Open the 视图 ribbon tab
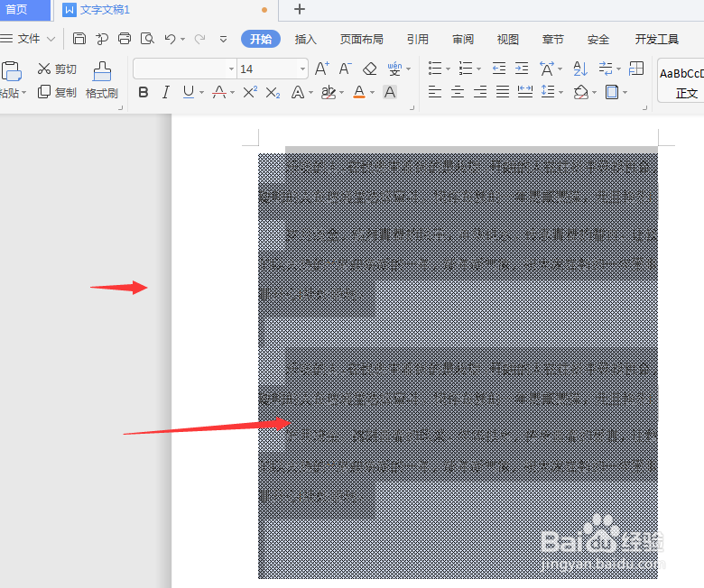Image resolution: width=704 pixels, height=588 pixels. coord(508,39)
